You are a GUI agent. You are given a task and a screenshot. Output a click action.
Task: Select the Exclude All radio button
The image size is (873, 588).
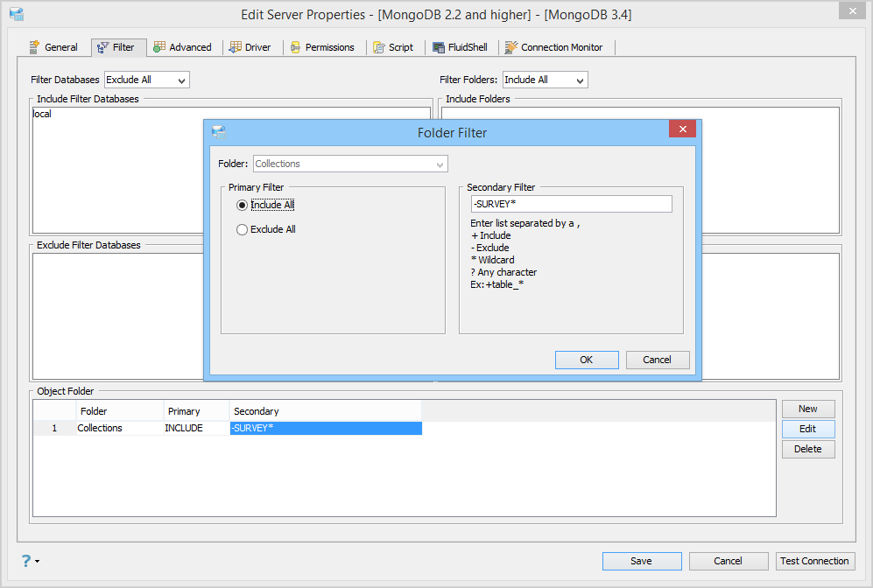243,230
